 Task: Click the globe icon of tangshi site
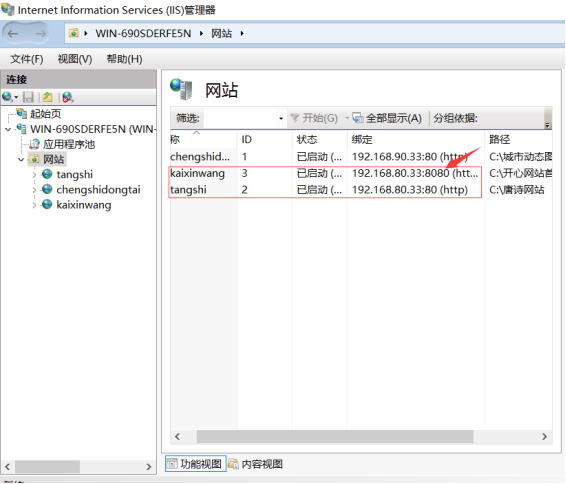pos(47,174)
